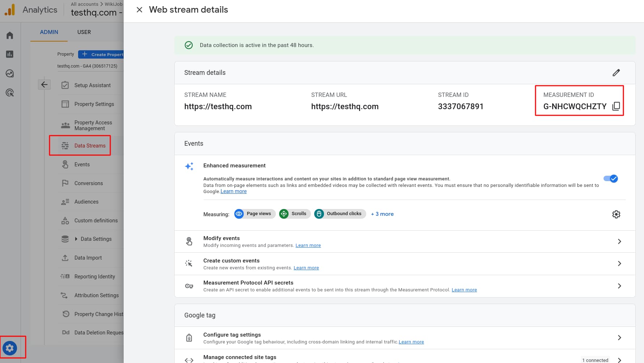Click the Create Property button
This screenshot has height=363, width=644.
pyautogui.click(x=103, y=54)
